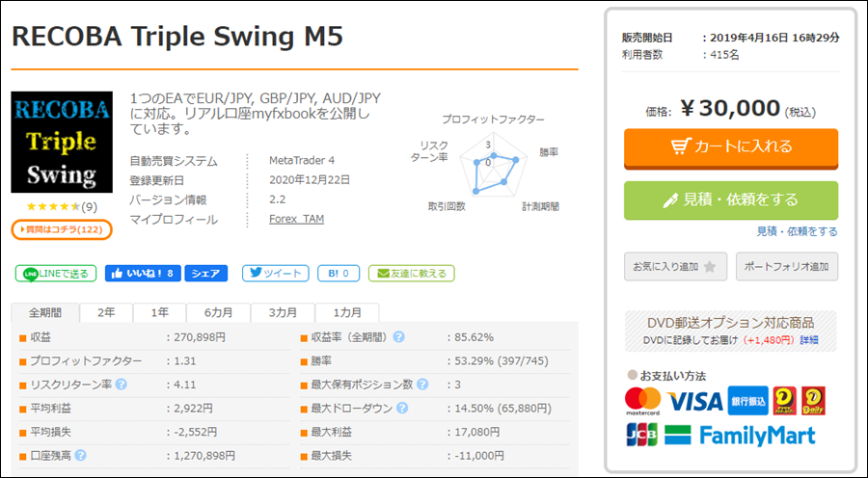Click the JCB payment logo
The width and height of the screenshot is (868, 478).
(642, 435)
